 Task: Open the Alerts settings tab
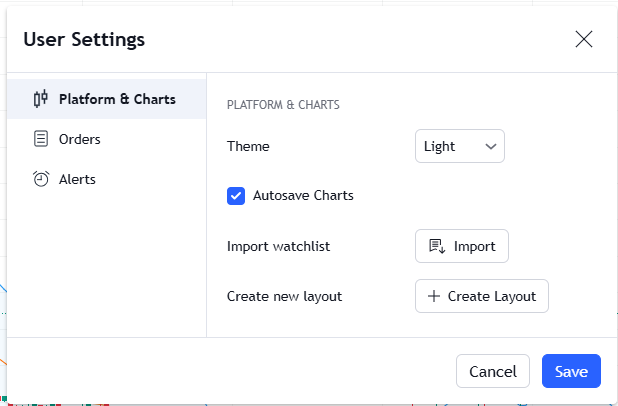point(77,179)
